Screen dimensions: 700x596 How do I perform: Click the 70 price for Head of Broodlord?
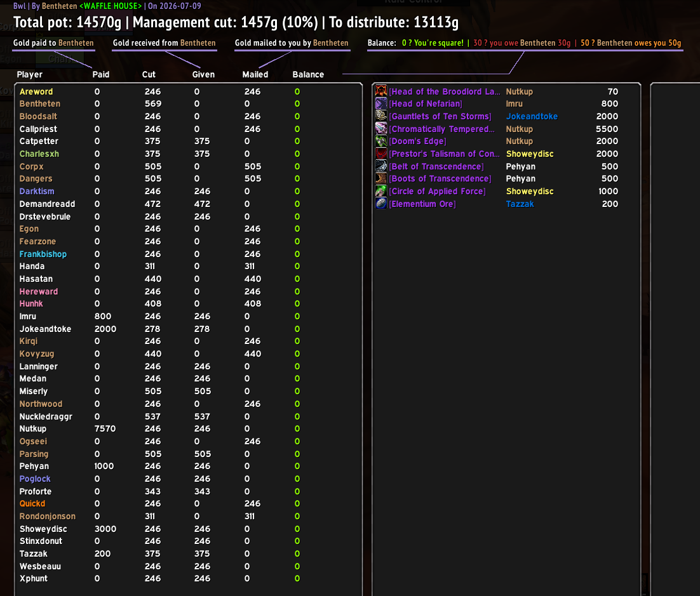(612, 91)
